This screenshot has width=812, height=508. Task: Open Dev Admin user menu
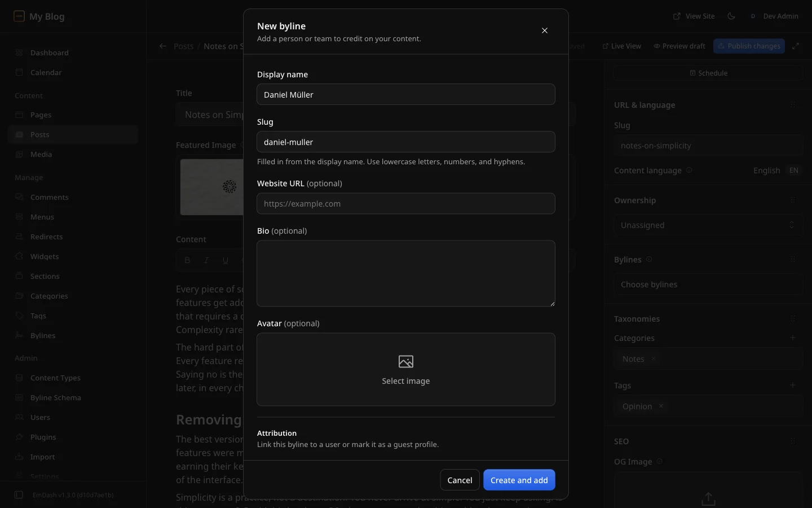click(x=774, y=16)
